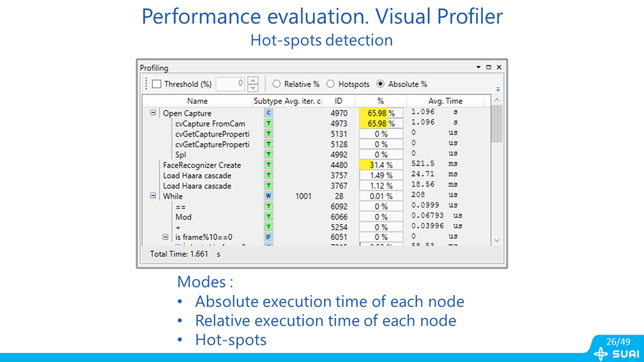Viewport: 644px width, 362px height.
Task: Click the T subtype icon for FaceRecognizer Create
Action: click(268, 165)
